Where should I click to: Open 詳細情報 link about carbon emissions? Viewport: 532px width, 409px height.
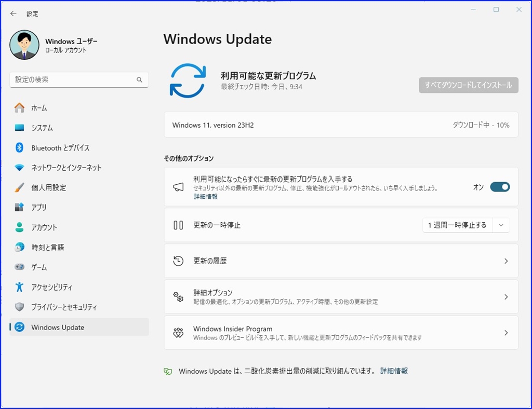click(394, 371)
